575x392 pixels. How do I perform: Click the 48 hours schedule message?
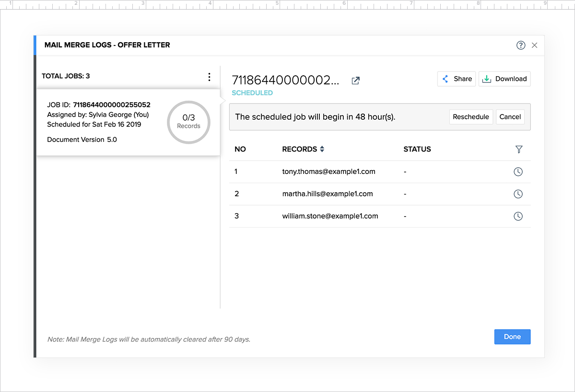pyautogui.click(x=315, y=117)
